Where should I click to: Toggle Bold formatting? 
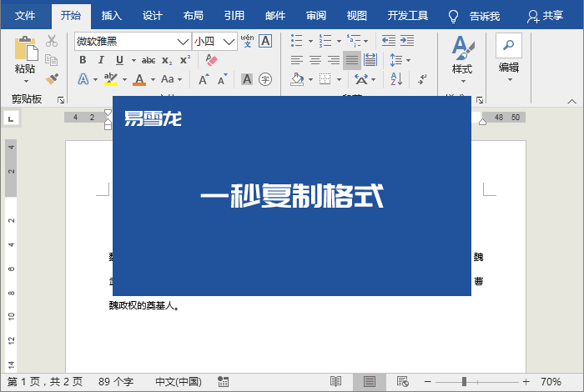83,60
